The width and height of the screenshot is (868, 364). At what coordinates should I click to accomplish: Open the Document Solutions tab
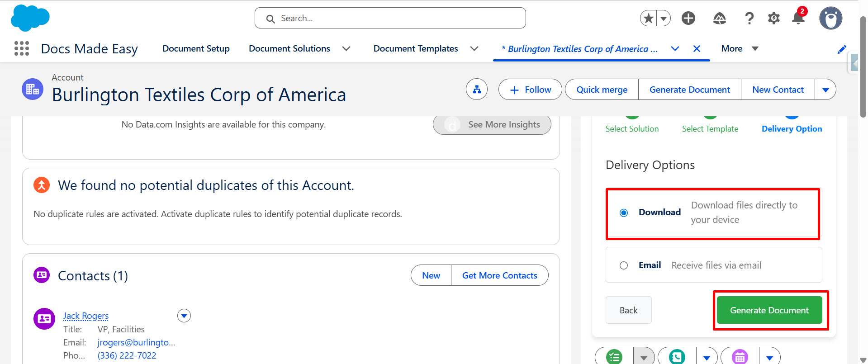pos(289,48)
